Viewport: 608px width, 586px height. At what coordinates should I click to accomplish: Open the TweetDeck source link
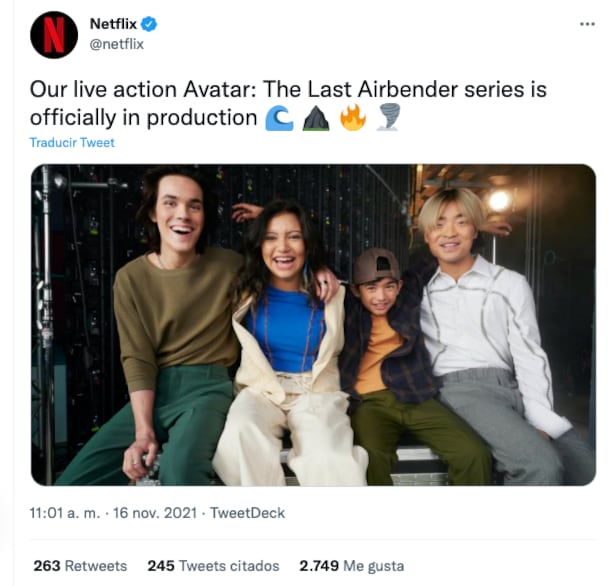click(x=247, y=513)
